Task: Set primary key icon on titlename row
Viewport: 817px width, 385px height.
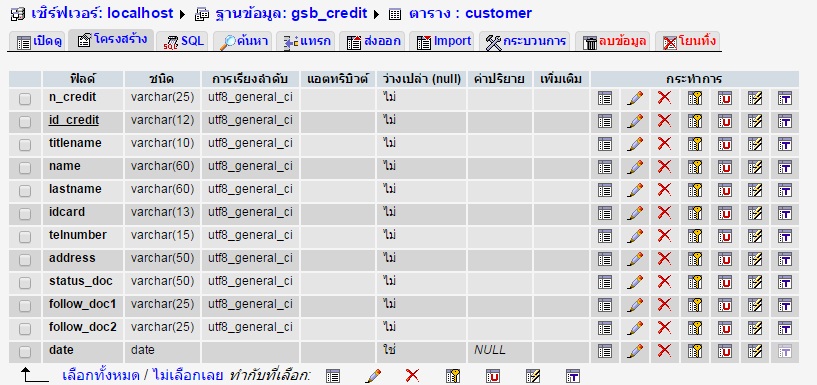Action: click(x=694, y=144)
